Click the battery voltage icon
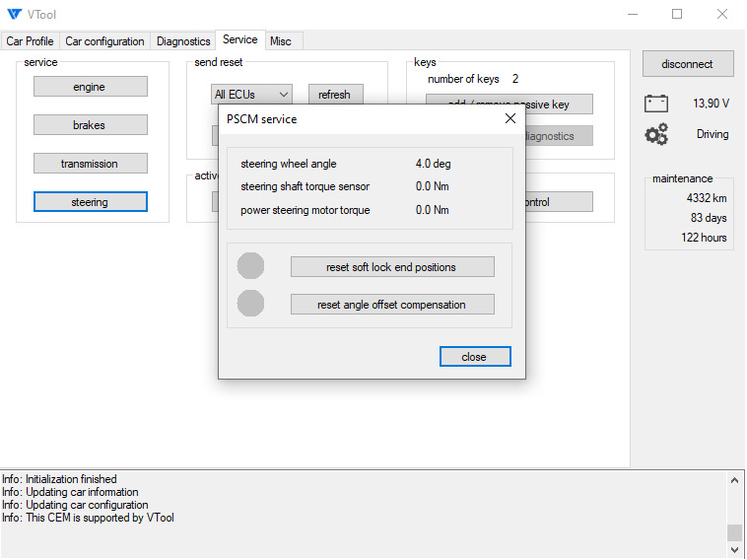The height and width of the screenshot is (560, 747). (x=656, y=103)
